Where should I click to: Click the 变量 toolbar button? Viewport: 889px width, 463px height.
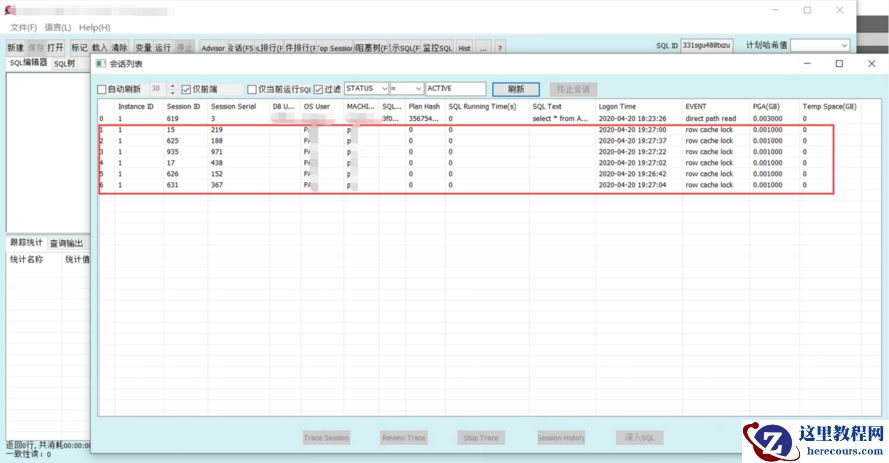pos(143,48)
